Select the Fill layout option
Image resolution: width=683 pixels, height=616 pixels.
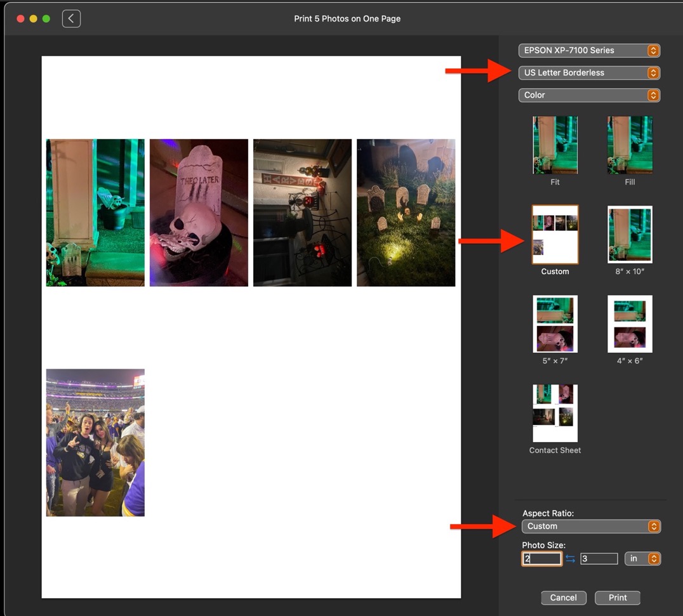pyautogui.click(x=629, y=145)
